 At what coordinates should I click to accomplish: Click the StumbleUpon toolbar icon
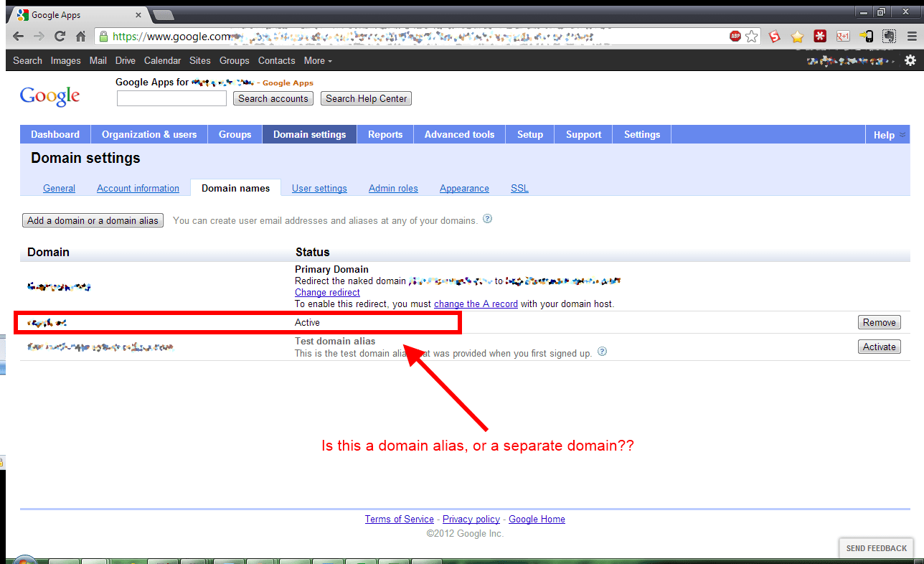click(x=773, y=36)
